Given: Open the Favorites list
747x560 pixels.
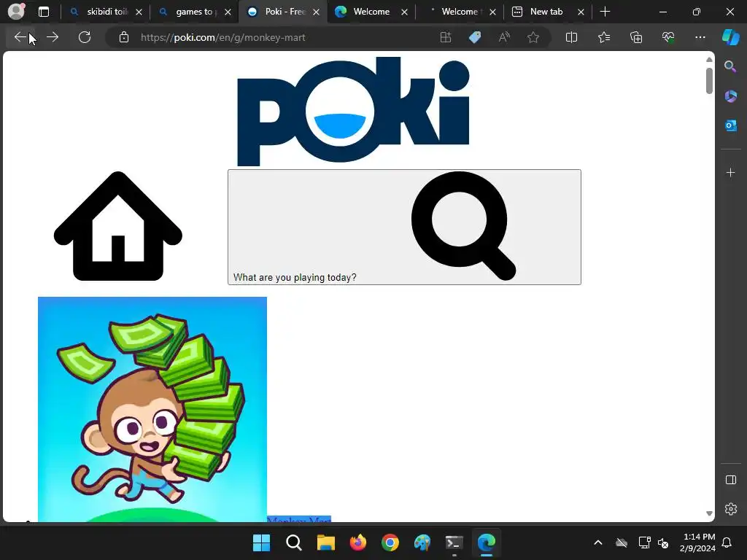Looking at the screenshot, I should pos(604,37).
